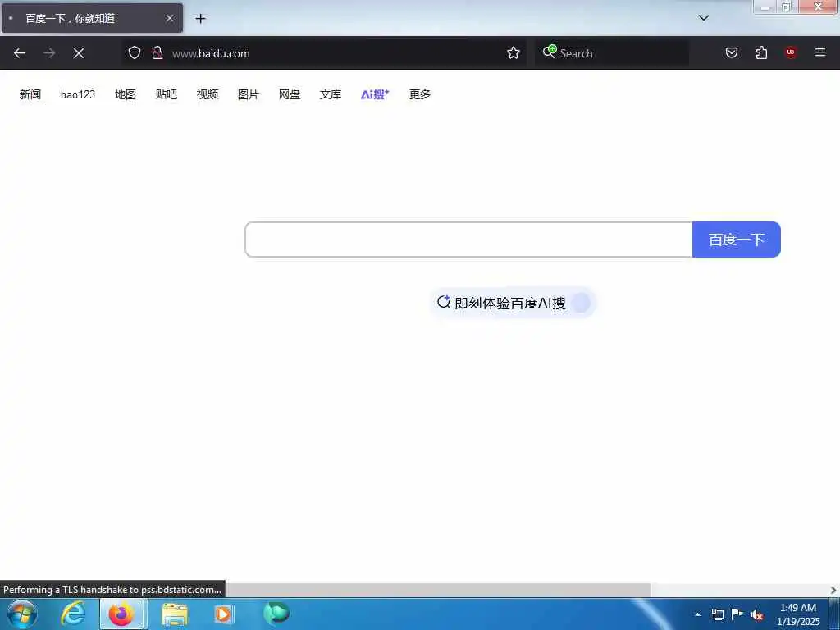
Task: Open the 文库 link
Action: tap(330, 95)
